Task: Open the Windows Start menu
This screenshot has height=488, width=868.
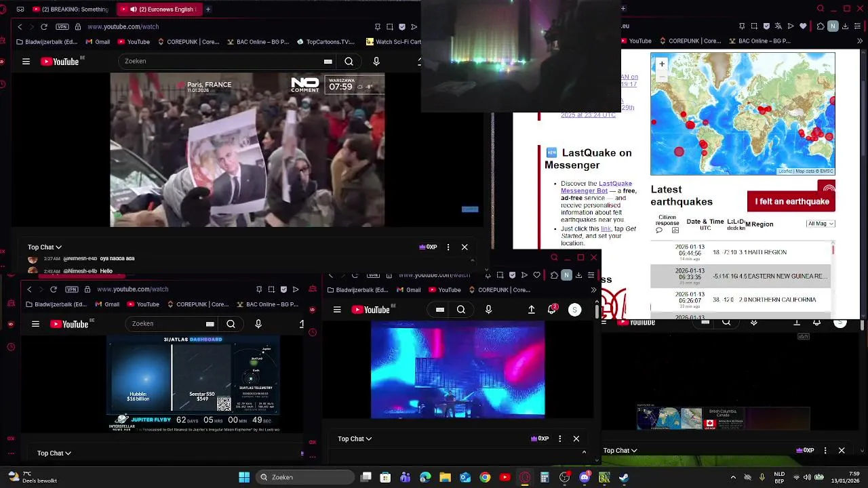Action: (244, 477)
